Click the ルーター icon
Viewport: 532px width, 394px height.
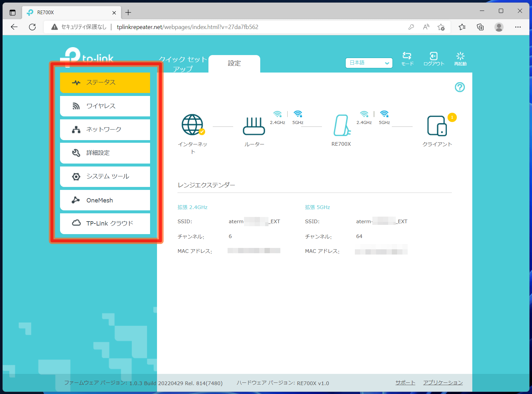click(254, 126)
